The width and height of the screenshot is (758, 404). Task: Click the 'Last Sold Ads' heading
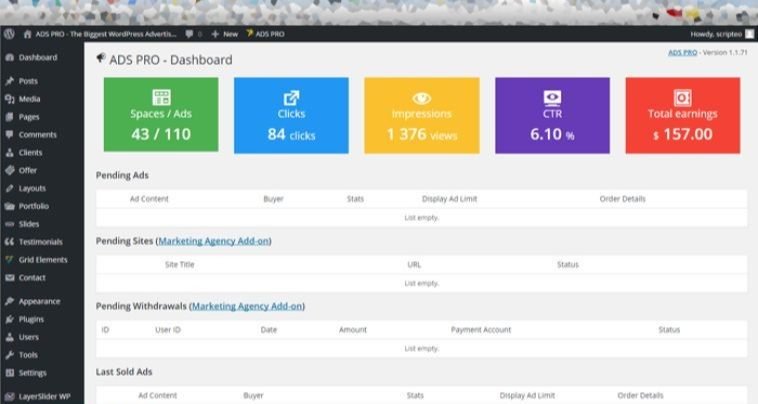click(x=124, y=372)
